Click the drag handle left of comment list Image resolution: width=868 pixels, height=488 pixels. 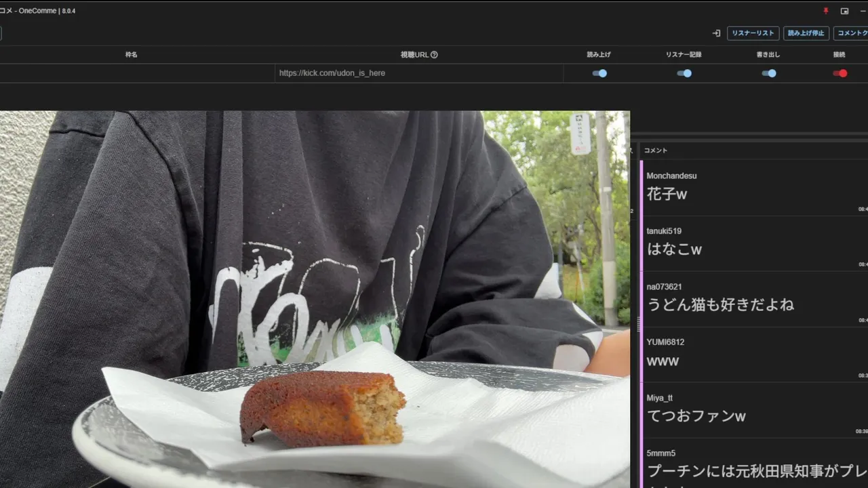coord(638,324)
